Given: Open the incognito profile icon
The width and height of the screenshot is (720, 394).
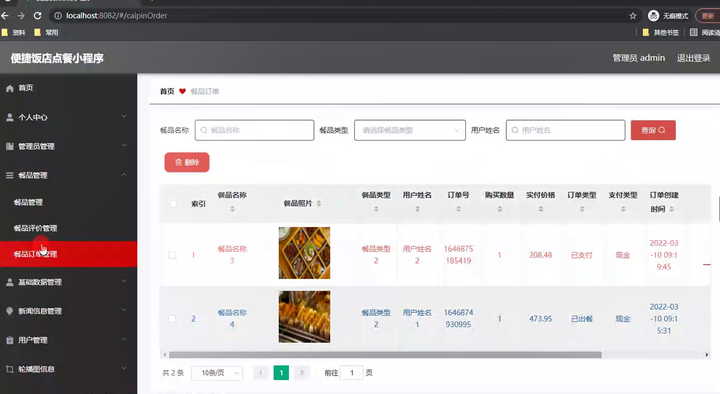Looking at the screenshot, I should click(x=653, y=16).
